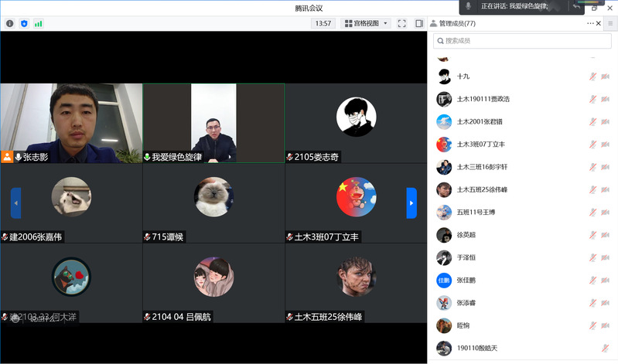Click the member icon beside 管理成员(77)
This screenshot has height=364, width=618.
click(x=433, y=24)
